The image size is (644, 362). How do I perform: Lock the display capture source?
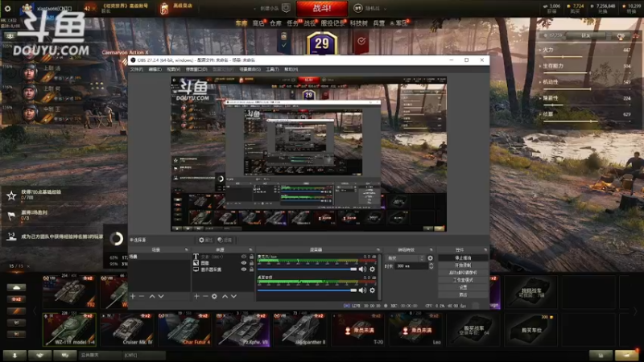point(251,269)
